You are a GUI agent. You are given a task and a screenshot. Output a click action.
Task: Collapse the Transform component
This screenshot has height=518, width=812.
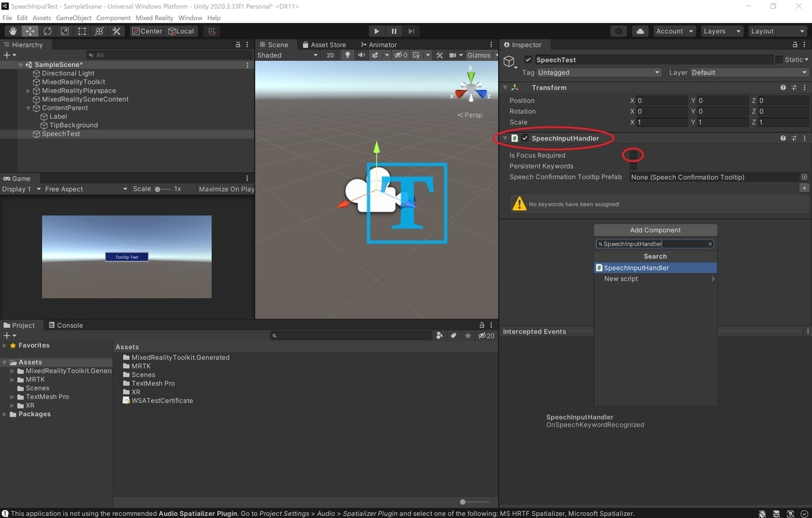505,88
